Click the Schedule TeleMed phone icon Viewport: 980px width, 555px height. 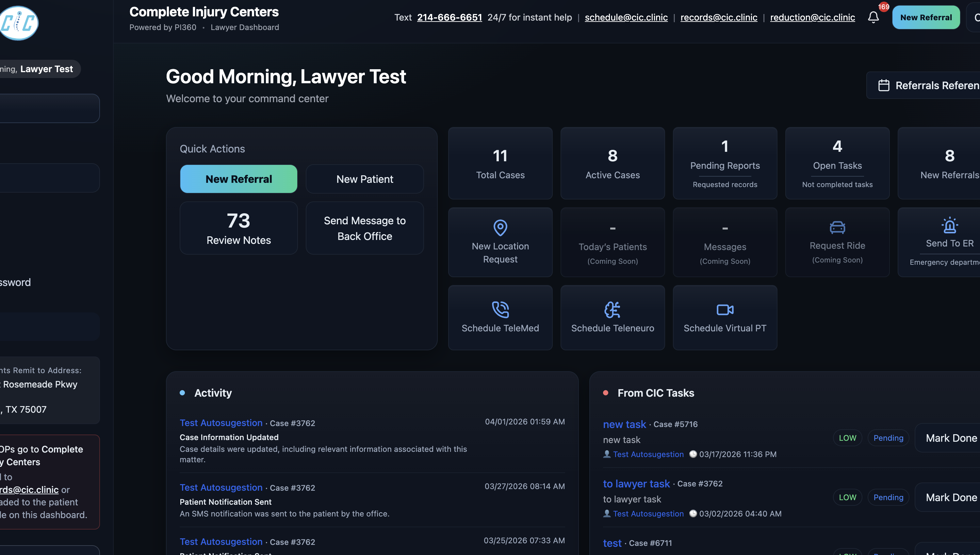coord(500,309)
